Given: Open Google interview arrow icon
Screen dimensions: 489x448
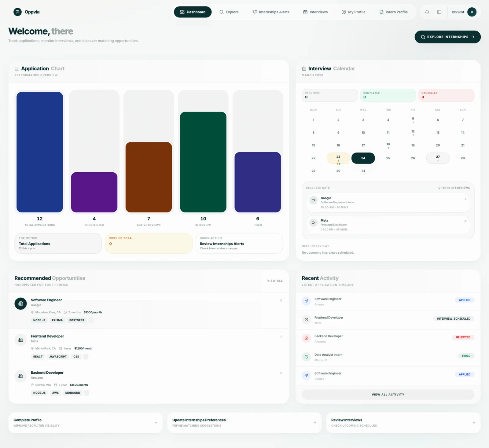Looking at the screenshot, I should 465,199.
